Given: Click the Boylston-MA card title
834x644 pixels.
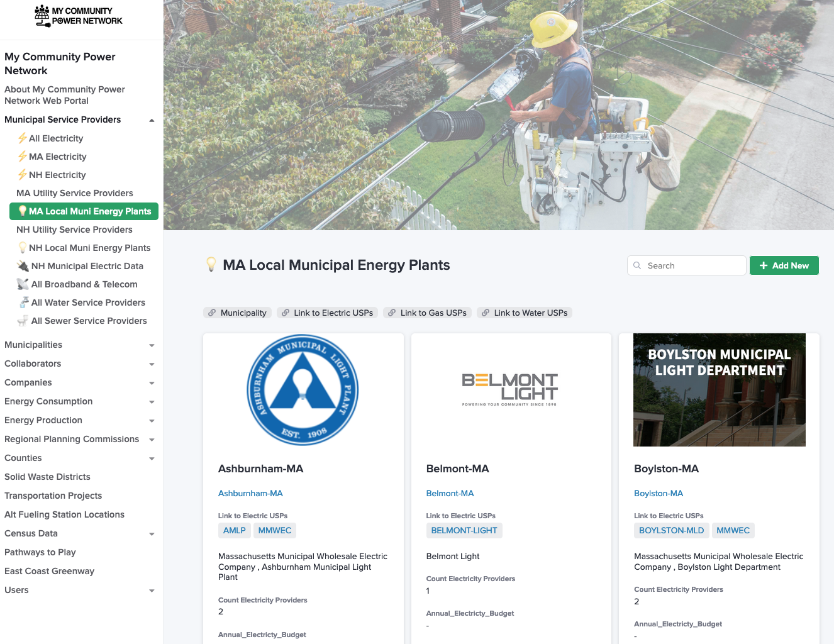Looking at the screenshot, I should (x=666, y=469).
